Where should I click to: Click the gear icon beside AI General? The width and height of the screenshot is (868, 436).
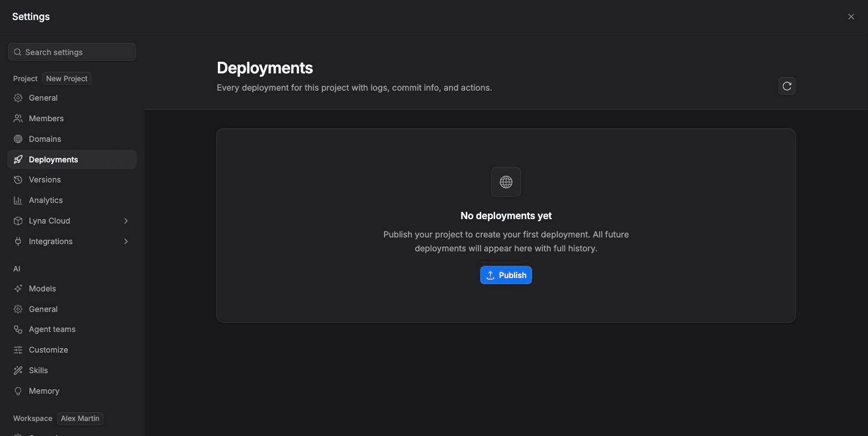tap(18, 309)
